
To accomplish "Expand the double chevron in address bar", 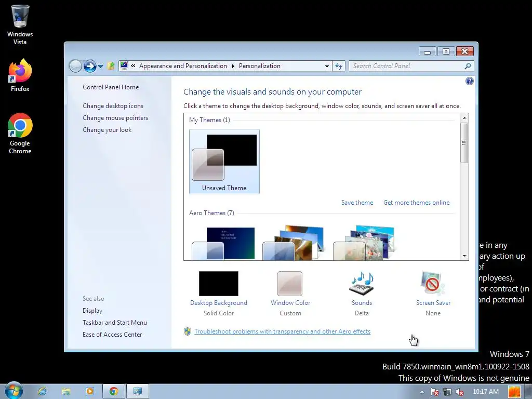I will click(x=133, y=66).
